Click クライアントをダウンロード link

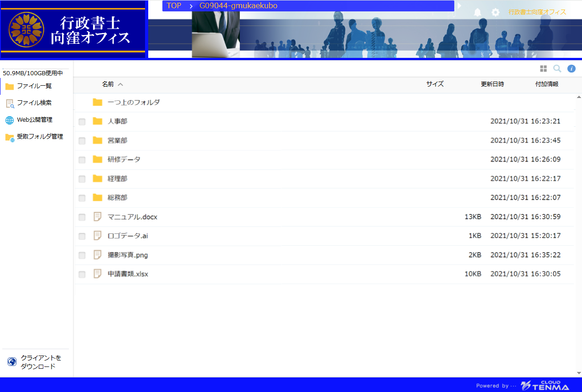point(41,362)
